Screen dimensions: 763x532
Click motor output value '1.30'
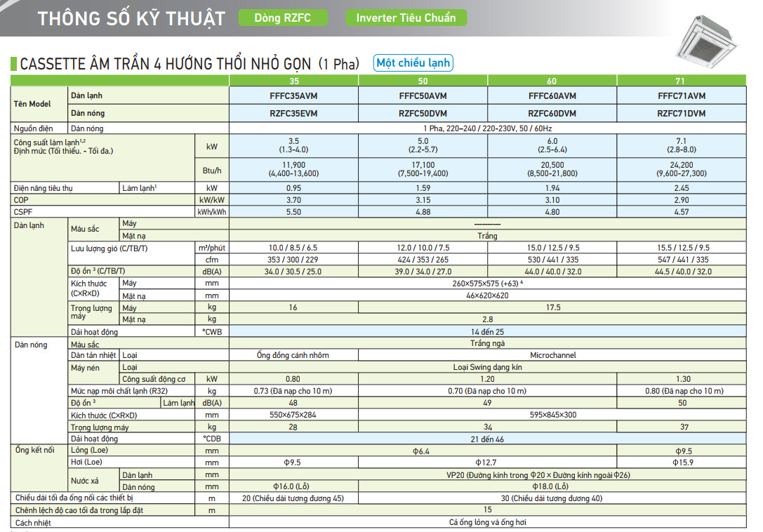point(683,379)
